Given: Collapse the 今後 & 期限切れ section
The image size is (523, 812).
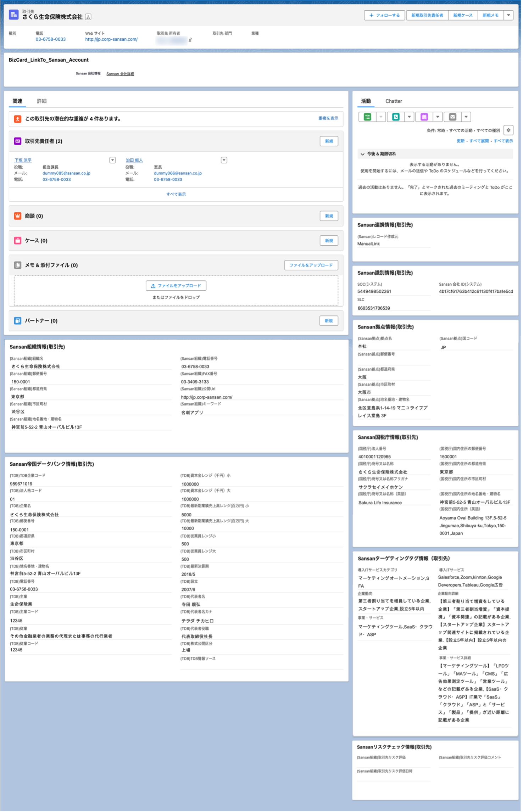Looking at the screenshot, I should click(362, 154).
